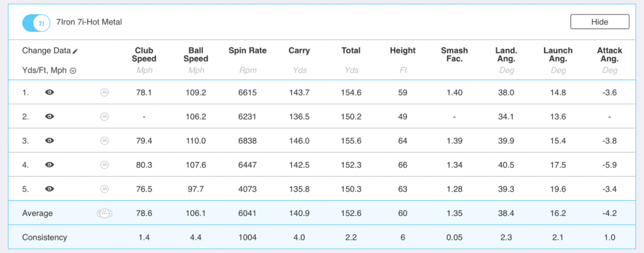Image resolution: width=644 pixels, height=253 pixels.
Task: Select the Carry column header
Action: point(299,50)
